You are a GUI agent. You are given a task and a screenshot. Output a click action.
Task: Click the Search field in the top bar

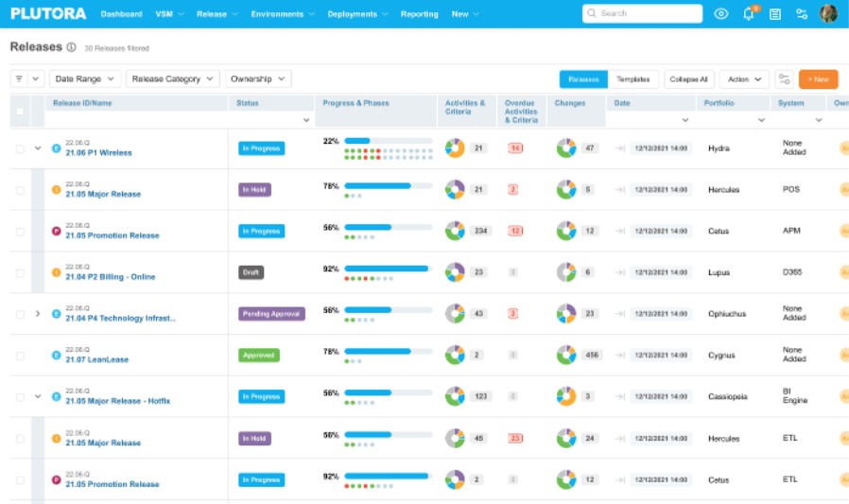[x=642, y=14]
